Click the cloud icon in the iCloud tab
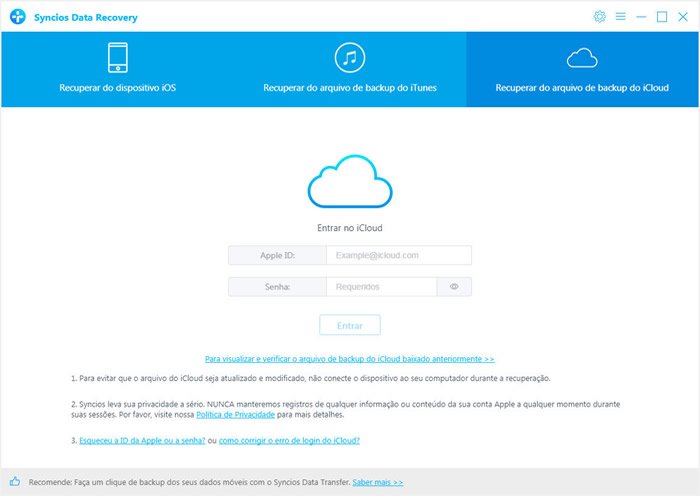 point(582,57)
